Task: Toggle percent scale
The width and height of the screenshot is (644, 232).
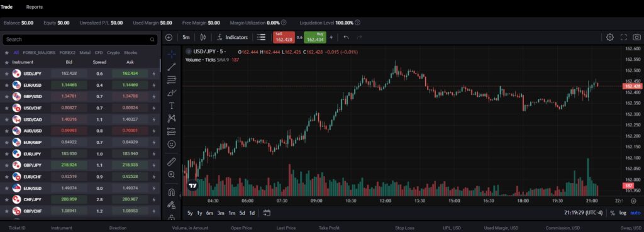Action: [x=613, y=213]
